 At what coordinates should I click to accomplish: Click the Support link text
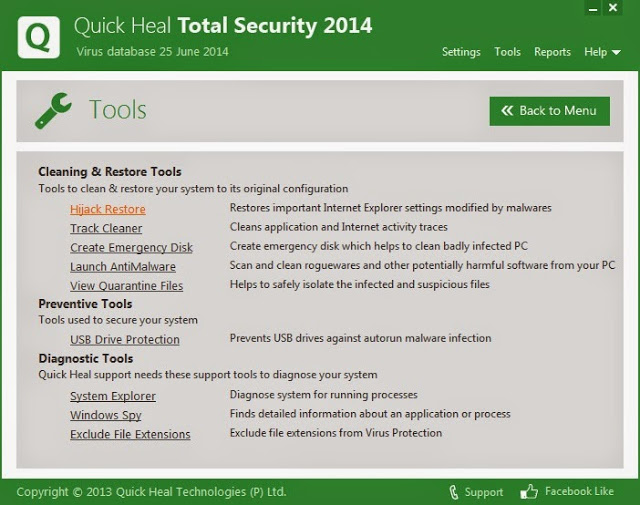(484, 492)
